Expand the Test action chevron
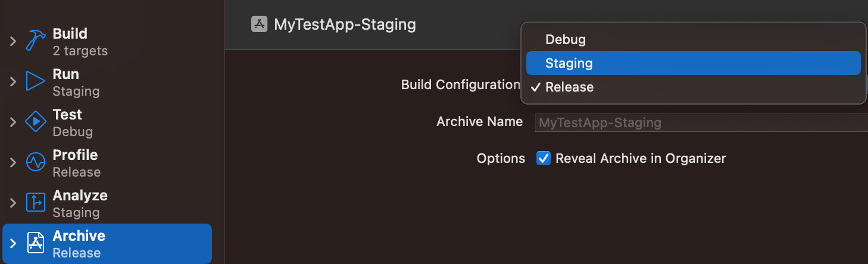 pos(13,122)
